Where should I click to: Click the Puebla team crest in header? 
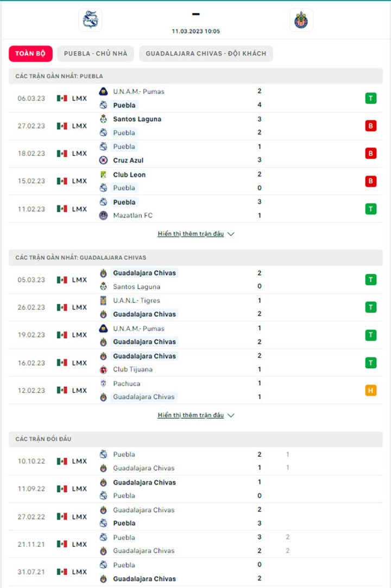pos(90,20)
